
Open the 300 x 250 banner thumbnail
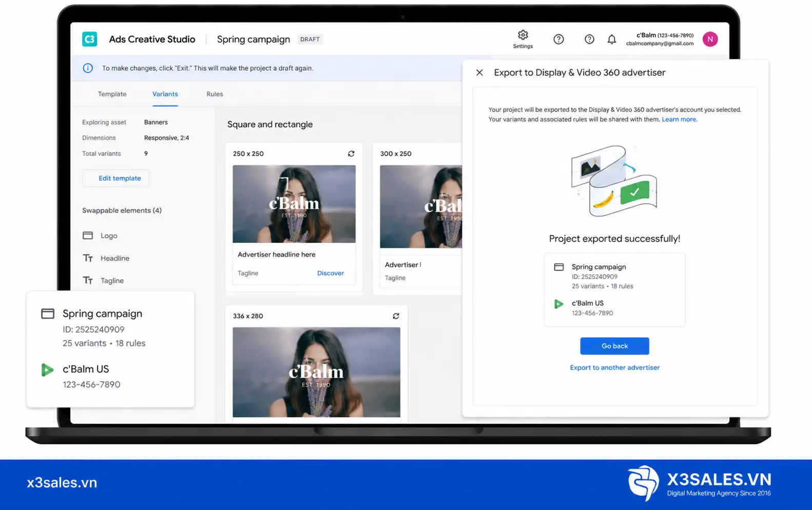coord(421,207)
